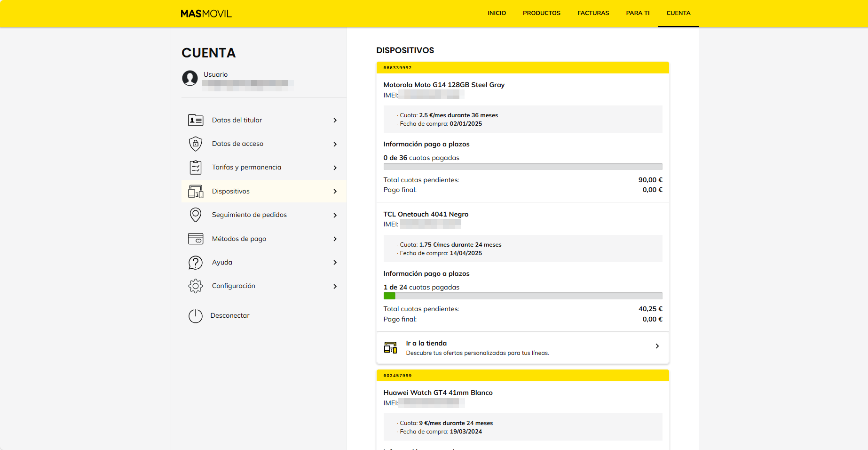Click the TCL 1 de 24 cuotas progress bar
The width and height of the screenshot is (868, 450).
click(x=523, y=296)
